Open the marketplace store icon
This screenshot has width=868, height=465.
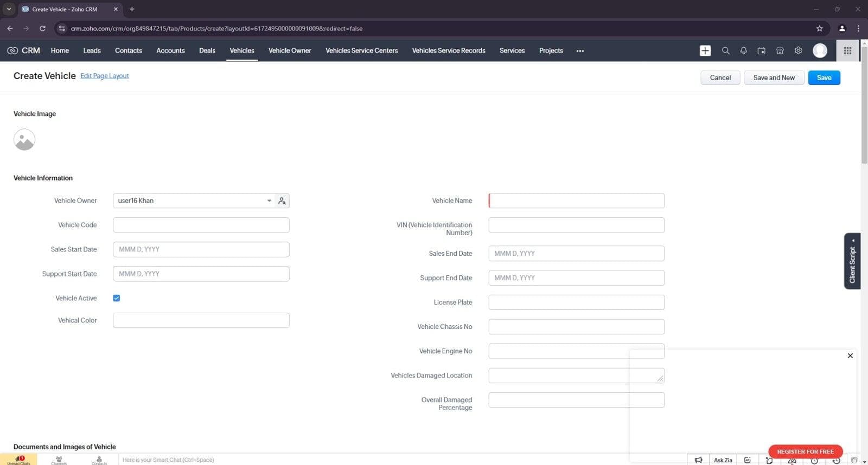click(x=780, y=50)
